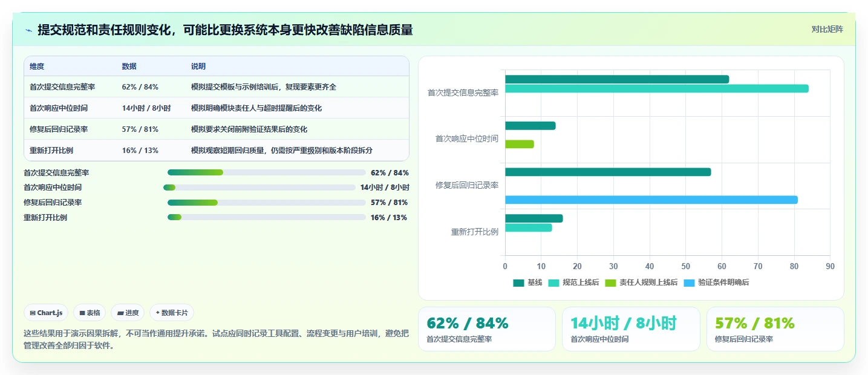Click the 首次提交信息完整率 progress bar
The width and height of the screenshot is (868, 375).
pyautogui.click(x=267, y=172)
